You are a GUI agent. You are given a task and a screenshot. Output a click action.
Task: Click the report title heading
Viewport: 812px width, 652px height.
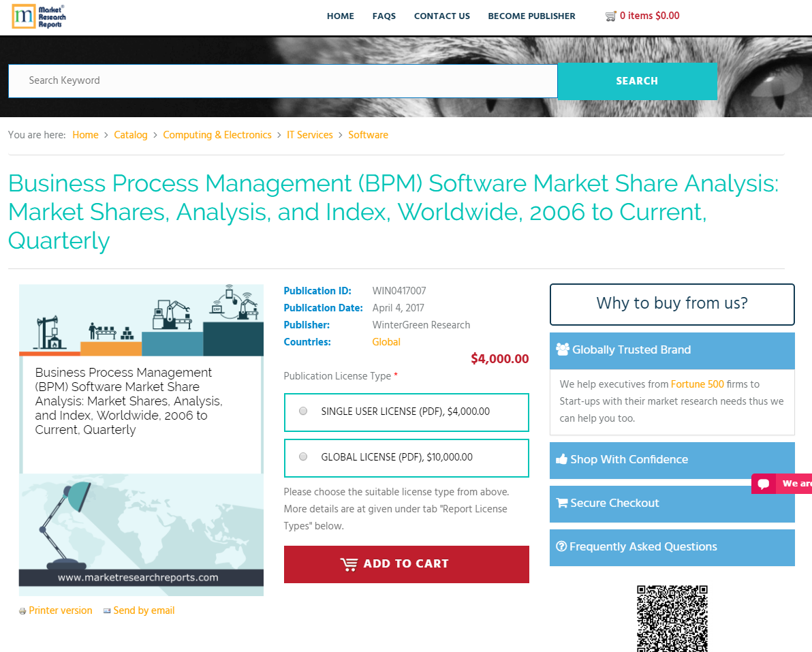(394, 213)
